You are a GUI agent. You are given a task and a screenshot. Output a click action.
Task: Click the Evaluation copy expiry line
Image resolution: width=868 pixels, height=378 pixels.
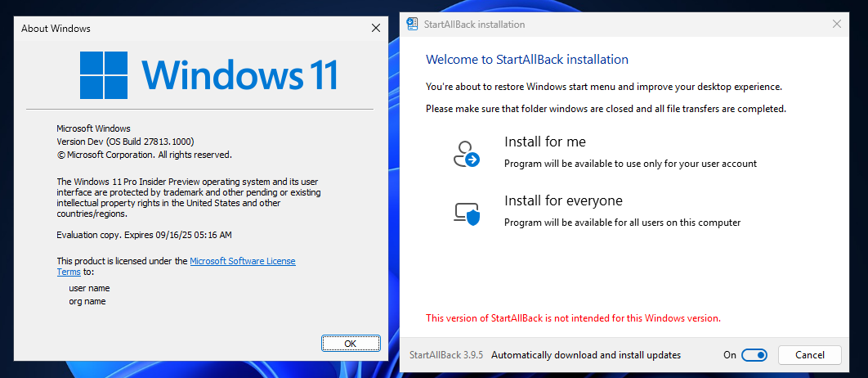tap(144, 235)
